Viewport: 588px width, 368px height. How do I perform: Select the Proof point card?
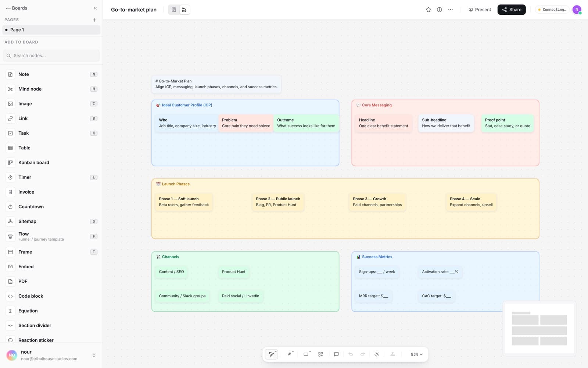coord(508,123)
